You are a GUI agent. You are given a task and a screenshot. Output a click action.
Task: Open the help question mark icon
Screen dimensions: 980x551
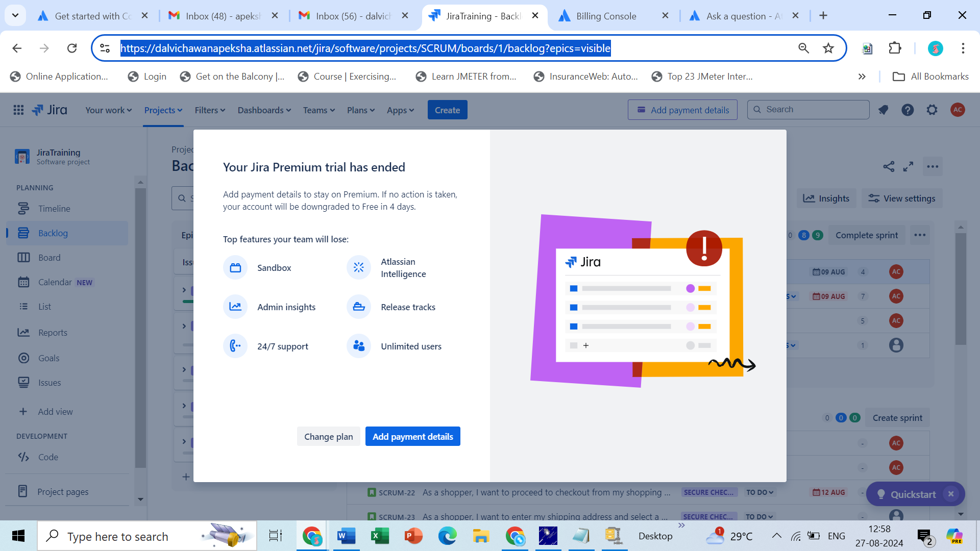pyautogui.click(x=908, y=110)
